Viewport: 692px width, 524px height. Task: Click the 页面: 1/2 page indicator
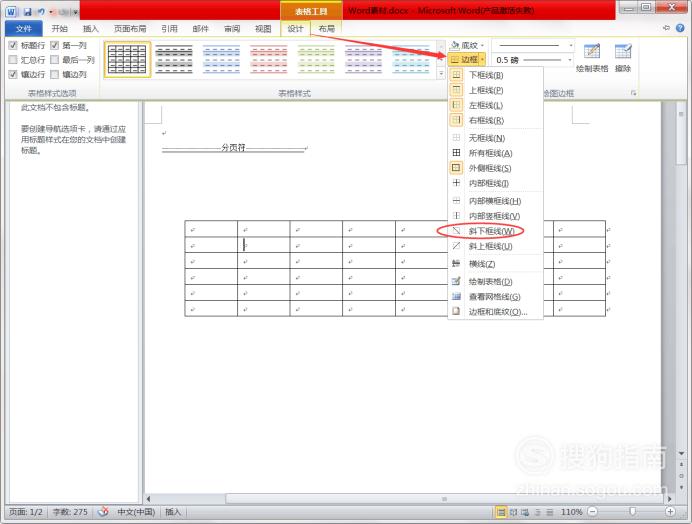26,512
